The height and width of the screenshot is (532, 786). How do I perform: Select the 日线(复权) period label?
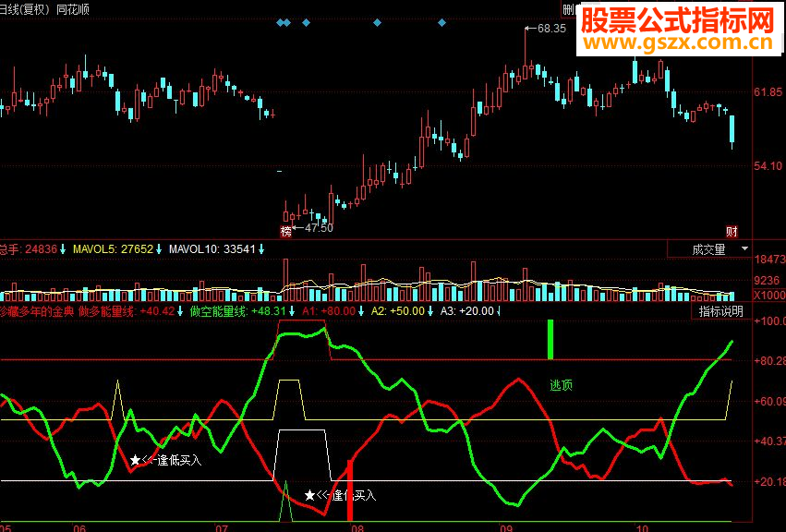pyautogui.click(x=25, y=9)
